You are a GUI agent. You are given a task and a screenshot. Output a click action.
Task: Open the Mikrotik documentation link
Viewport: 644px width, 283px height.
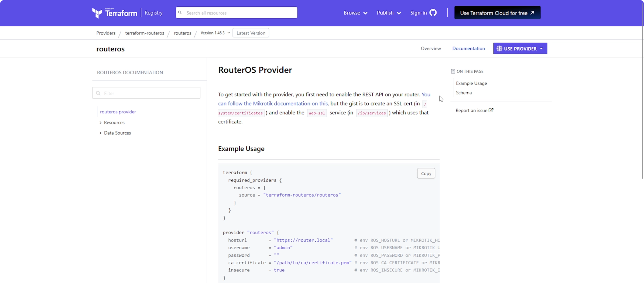coord(273,104)
